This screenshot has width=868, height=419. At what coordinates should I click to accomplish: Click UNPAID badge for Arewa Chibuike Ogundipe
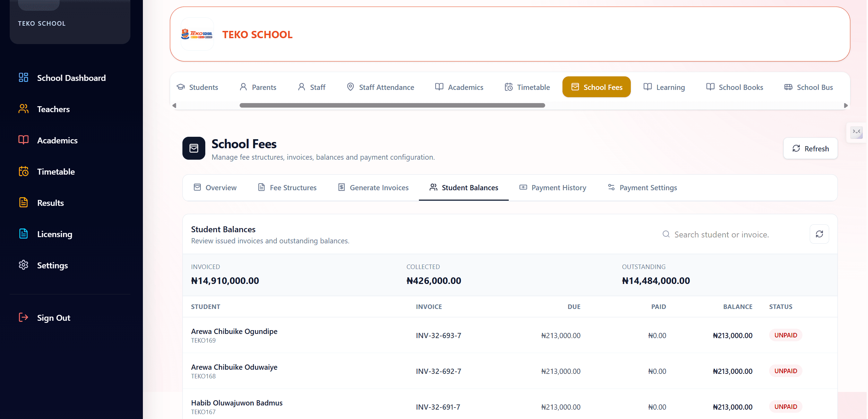(785, 335)
